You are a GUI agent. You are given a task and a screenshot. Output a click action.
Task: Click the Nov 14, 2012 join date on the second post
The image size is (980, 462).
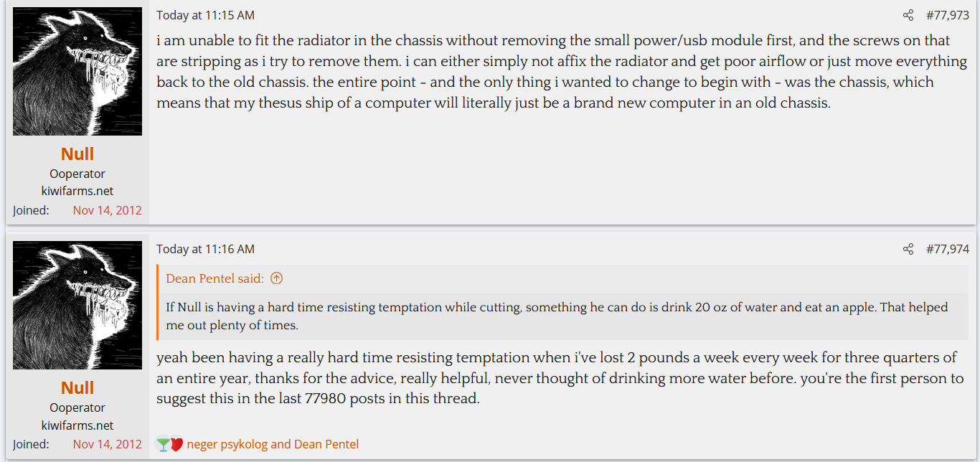tap(107, 444)
